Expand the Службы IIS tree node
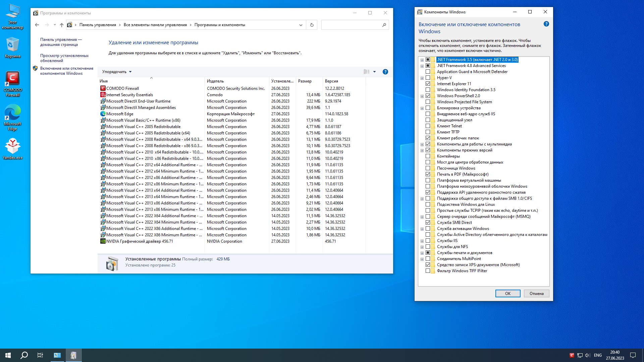 (422, 241)
